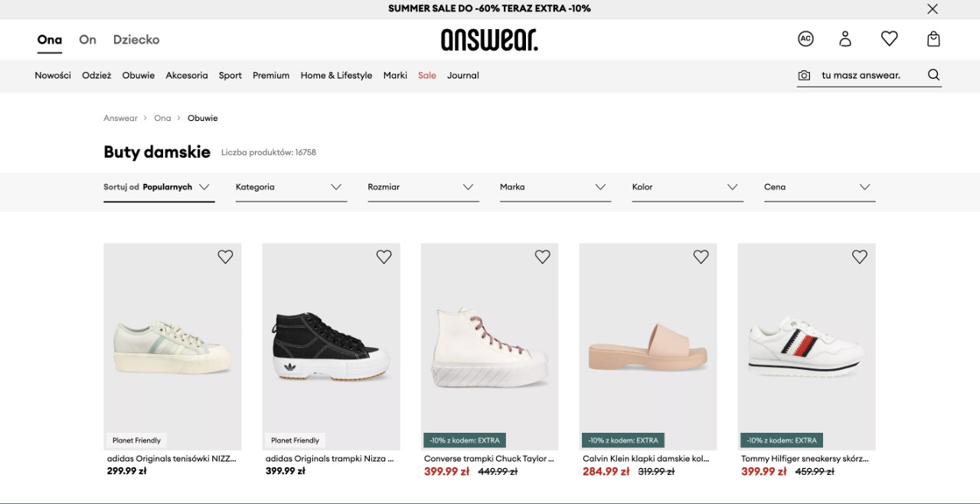
Task: Click the magnifying glass search icon
Action: pos(933,75)
